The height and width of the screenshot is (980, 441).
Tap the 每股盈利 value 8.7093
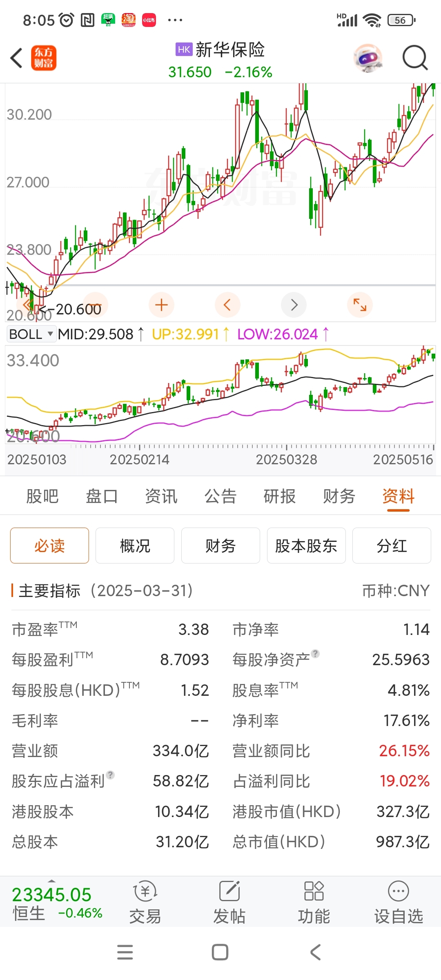click(185, 659)
